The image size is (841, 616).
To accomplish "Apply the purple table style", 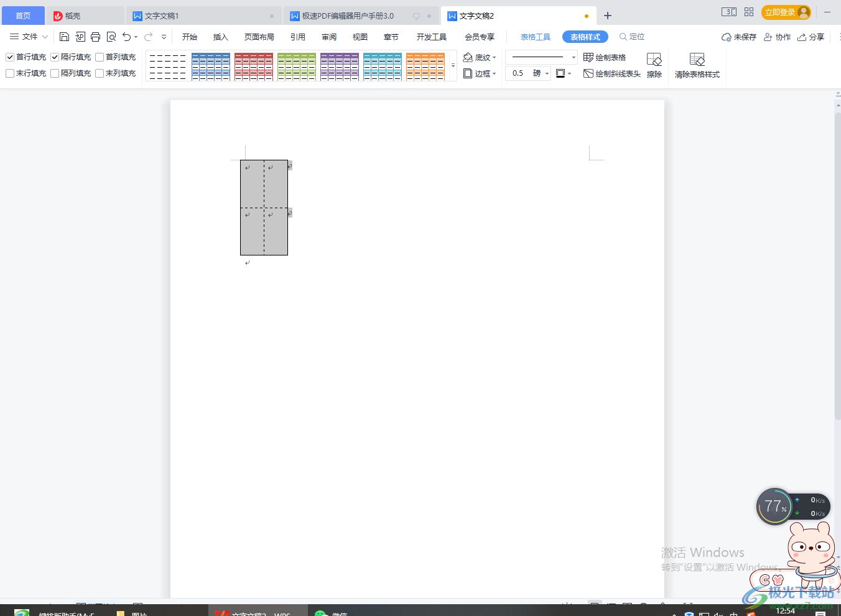I will coord(340,67).
